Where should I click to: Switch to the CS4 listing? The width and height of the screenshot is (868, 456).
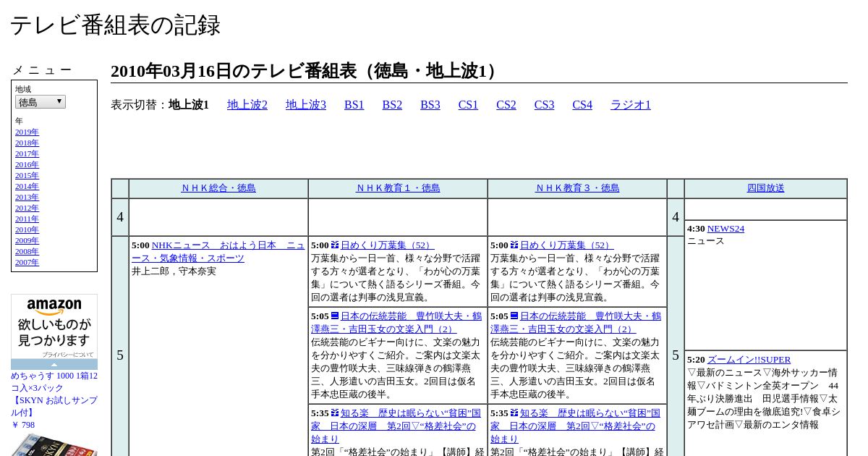click(582, 105)
